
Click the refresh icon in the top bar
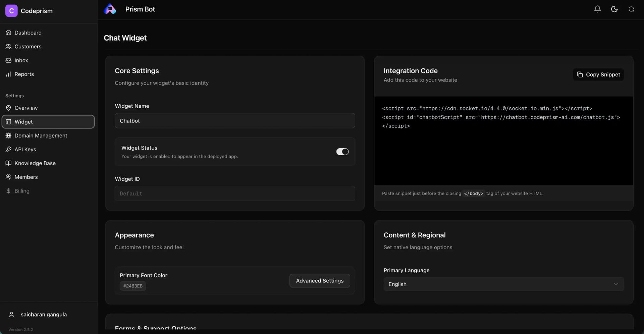(x=632, y=9)
